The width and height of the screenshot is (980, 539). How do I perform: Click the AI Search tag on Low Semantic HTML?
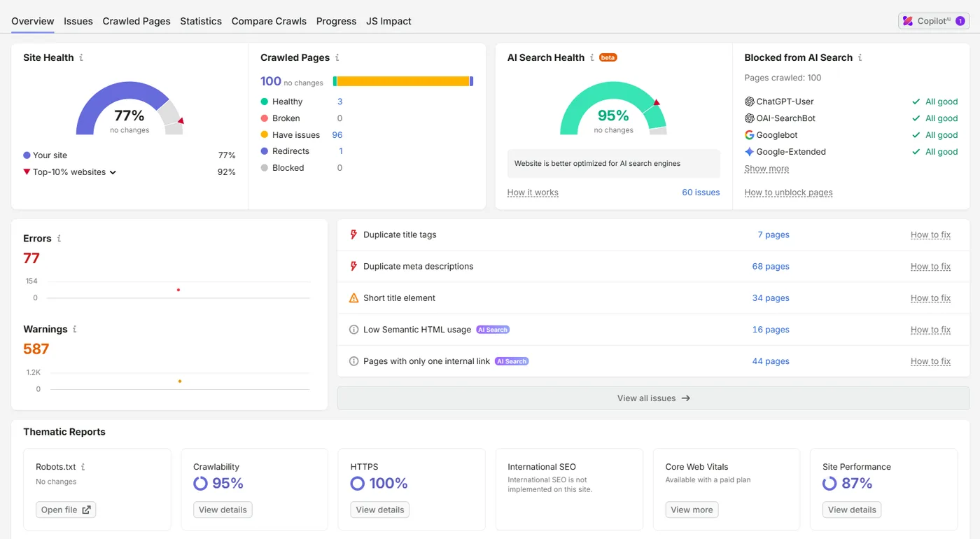point(493,330)
